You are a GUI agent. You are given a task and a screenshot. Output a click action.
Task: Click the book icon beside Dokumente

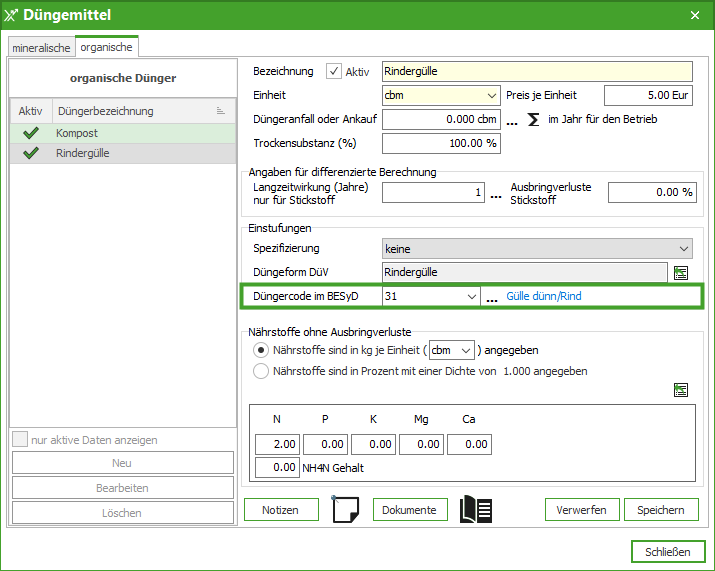click(x=475, y=509)
